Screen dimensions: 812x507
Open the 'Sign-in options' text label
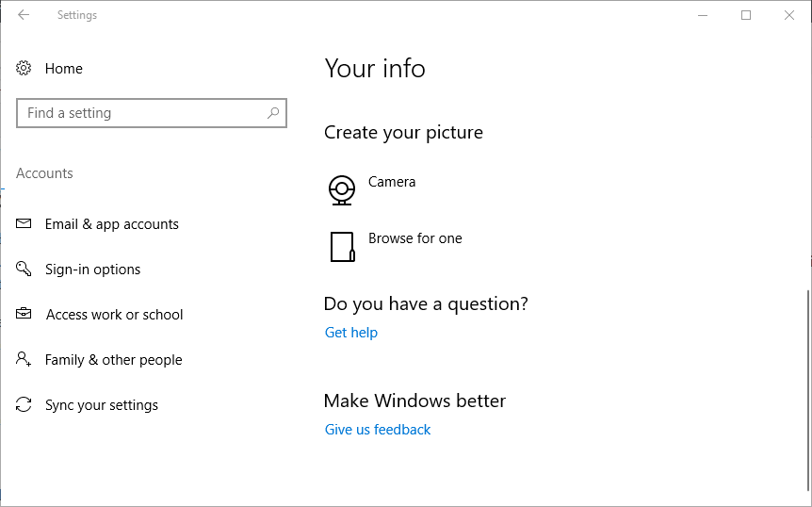(92, 270)
